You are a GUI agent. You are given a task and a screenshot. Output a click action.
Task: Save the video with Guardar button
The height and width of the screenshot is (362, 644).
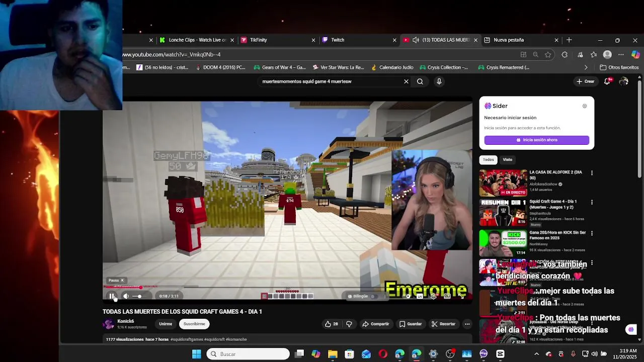click(411, 324)
